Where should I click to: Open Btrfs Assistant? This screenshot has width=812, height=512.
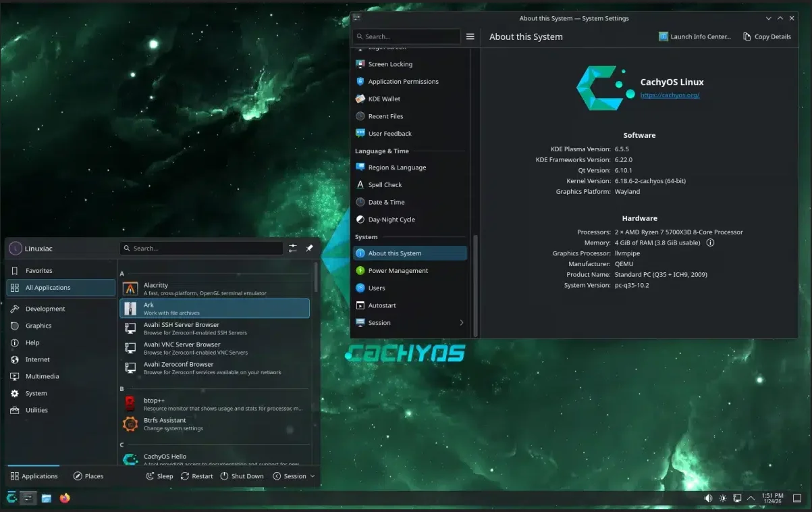coord(215,424)
